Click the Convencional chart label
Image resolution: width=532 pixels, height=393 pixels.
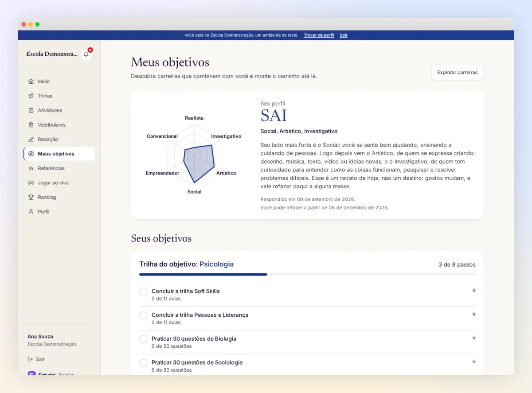coord(162,136)
